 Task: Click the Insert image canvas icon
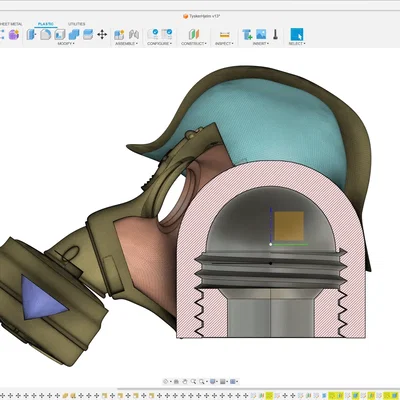261,34
